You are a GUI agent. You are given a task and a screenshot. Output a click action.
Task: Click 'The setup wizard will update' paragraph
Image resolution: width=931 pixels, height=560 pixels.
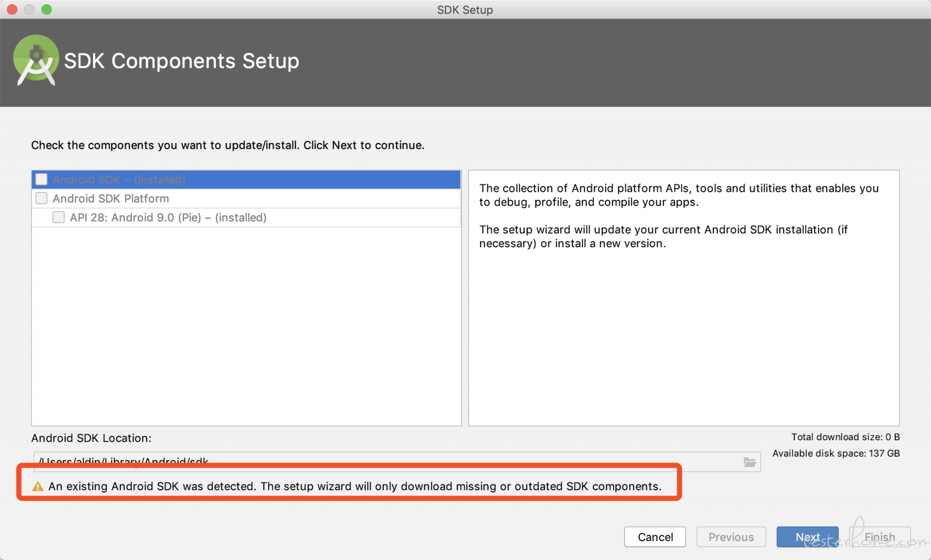663,236
